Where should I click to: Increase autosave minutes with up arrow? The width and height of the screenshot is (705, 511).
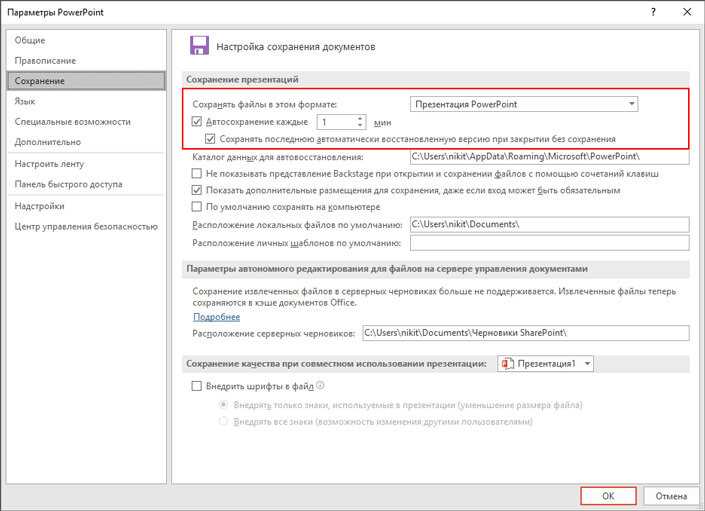360,119
